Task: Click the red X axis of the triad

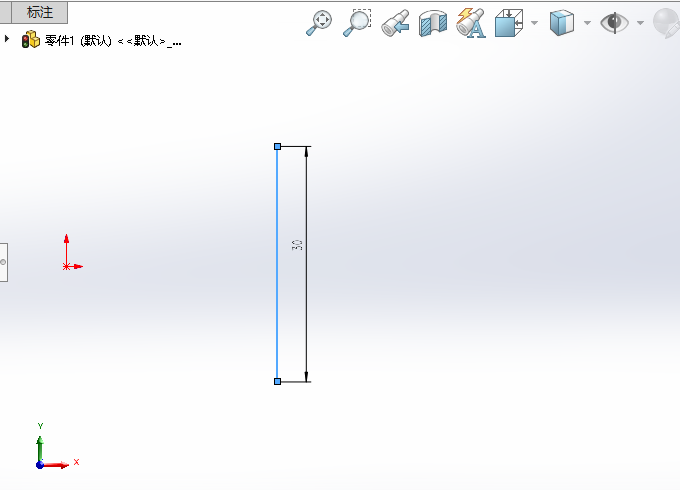Action: point(56,465)
